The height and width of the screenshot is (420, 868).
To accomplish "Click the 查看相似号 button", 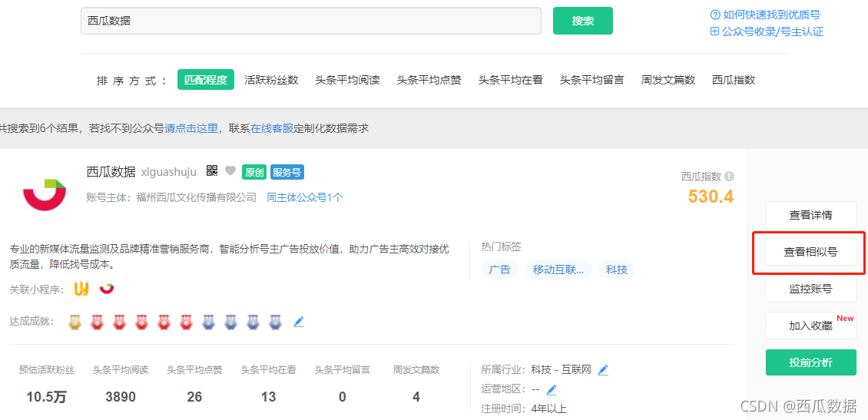I will click(810, 253).
